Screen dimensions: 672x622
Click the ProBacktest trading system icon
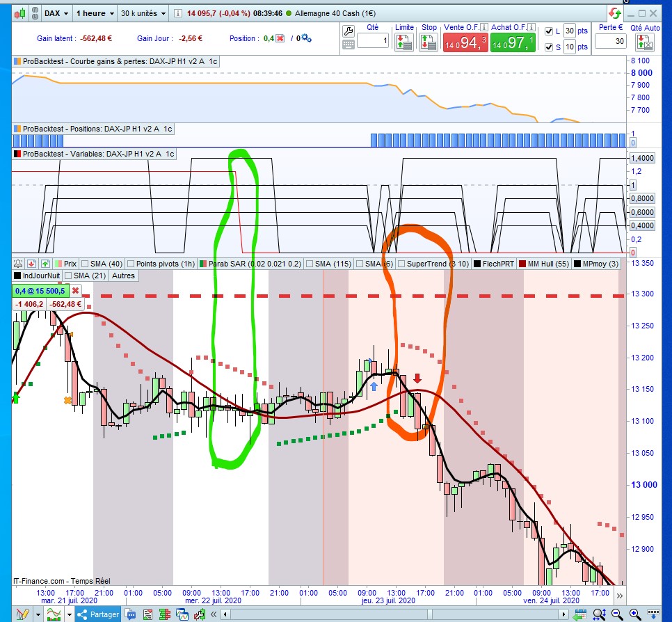(199, 614)
